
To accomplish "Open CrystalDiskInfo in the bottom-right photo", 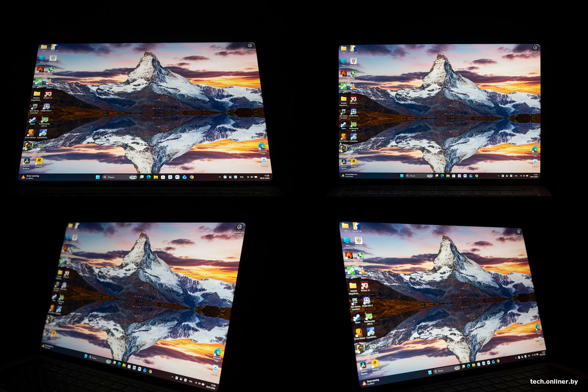I will (x=370, y=331).
